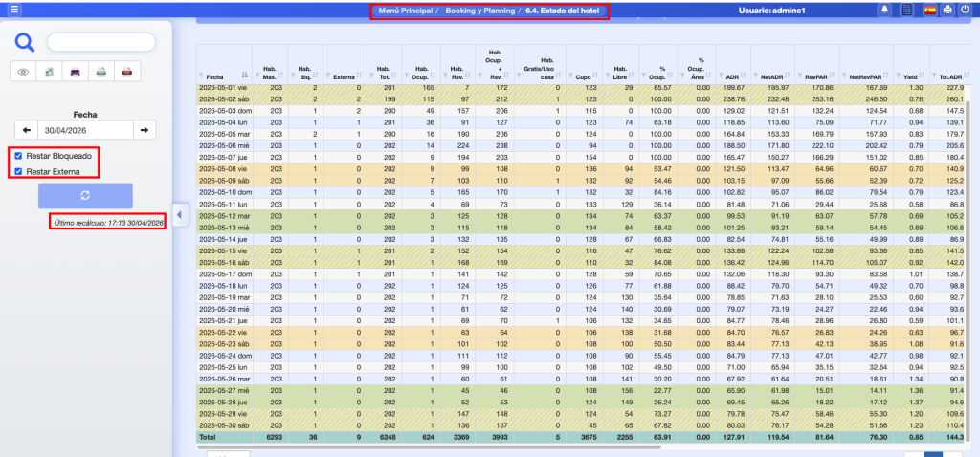The height and width of the screenshot is (457, 980).
Task: Click the magnifying glass search icon
Action: 24,42
